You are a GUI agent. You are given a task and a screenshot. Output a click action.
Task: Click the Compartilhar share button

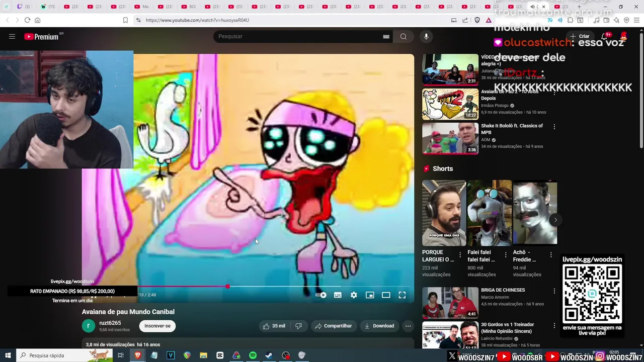pos(333,326)
